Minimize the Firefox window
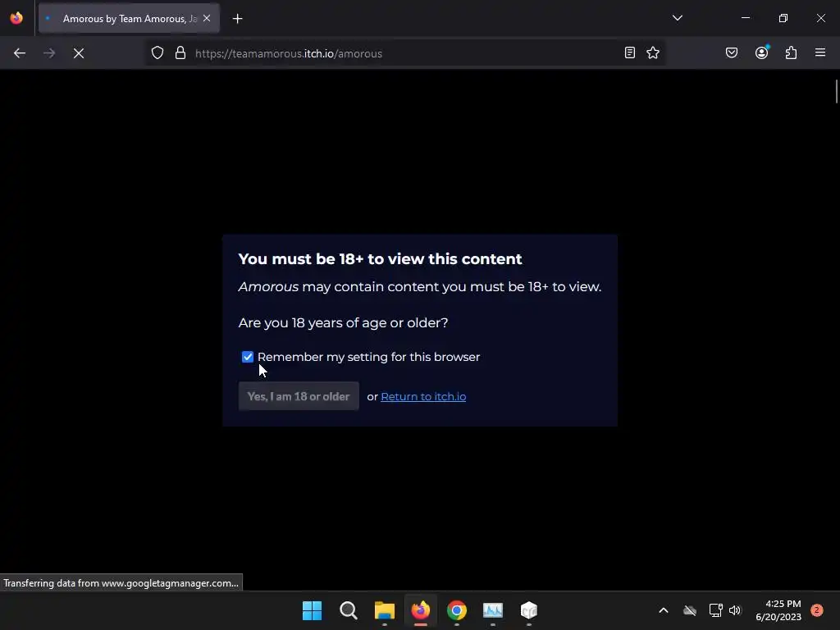This screenshot has width=840, height=630. click(x=745, y=18)
